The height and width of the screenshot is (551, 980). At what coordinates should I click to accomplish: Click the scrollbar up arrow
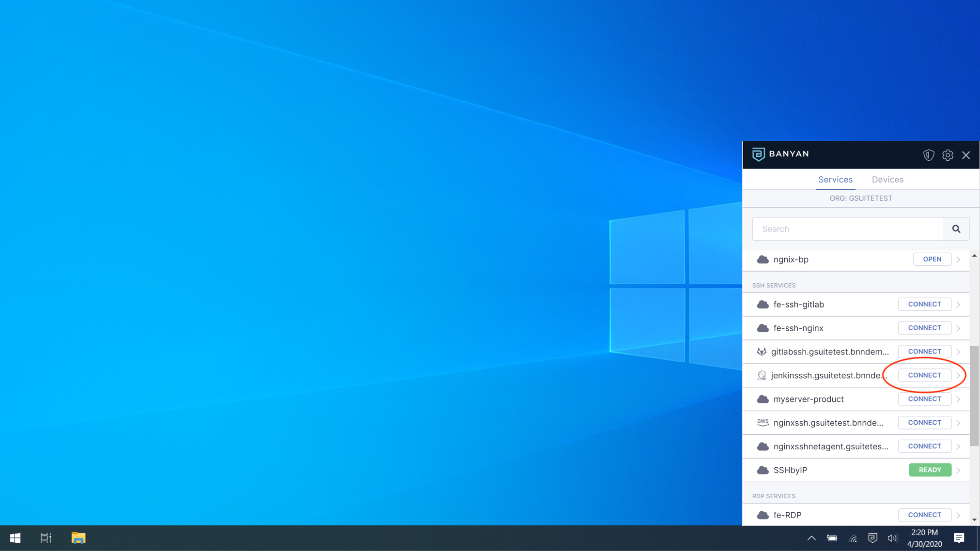pyautogui.click(x=974, y=256)
